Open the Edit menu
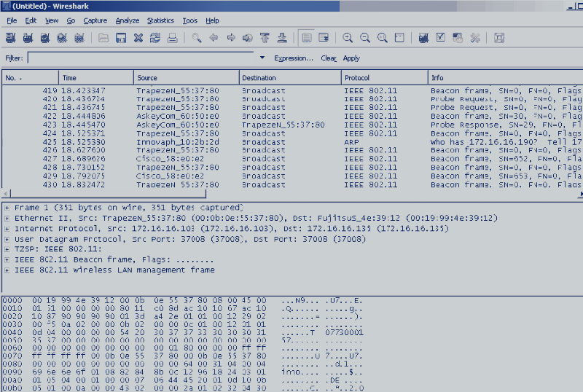 (31, 20)
